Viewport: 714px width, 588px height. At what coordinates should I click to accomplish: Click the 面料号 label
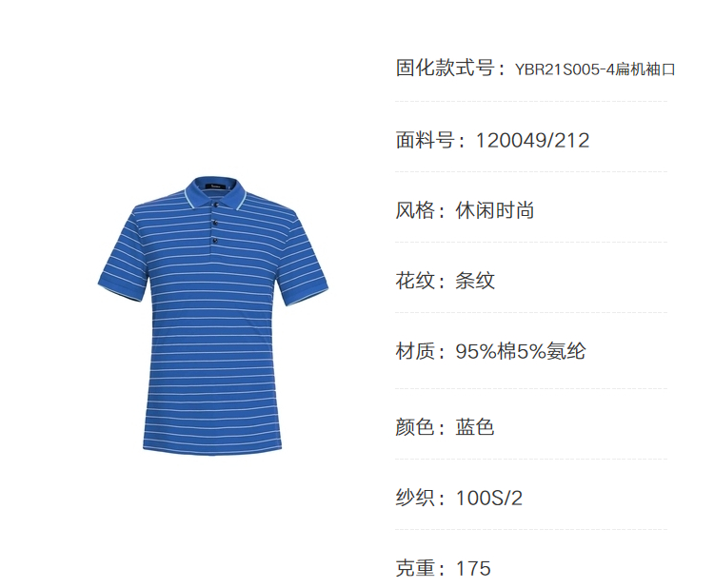(425, 140)
